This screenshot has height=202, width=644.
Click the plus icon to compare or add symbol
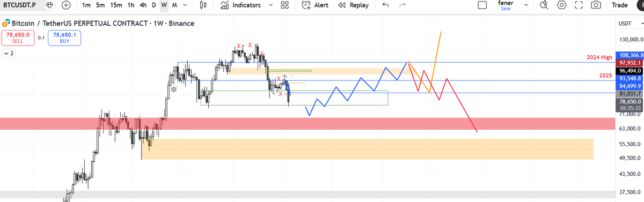pos(66,5)
